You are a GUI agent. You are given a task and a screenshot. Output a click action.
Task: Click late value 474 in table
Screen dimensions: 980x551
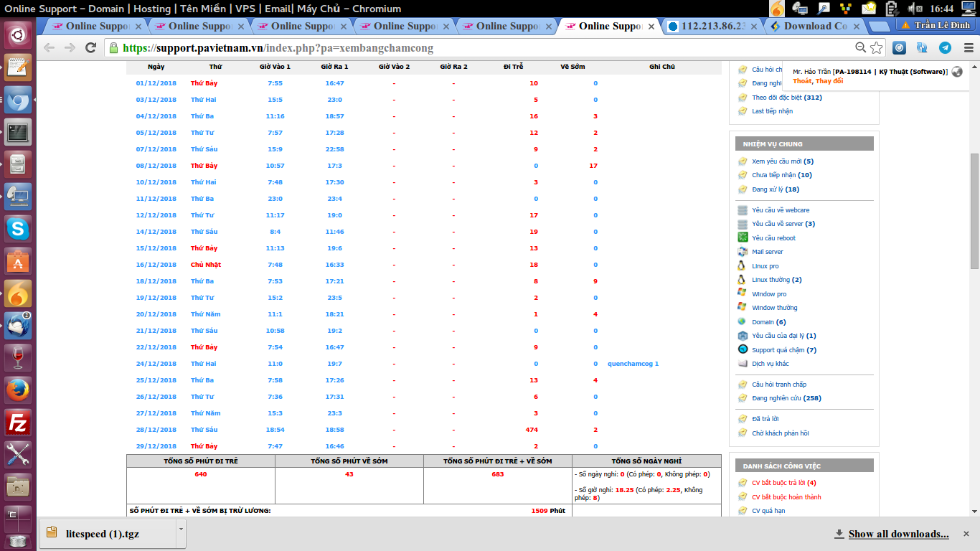point(532,430)
